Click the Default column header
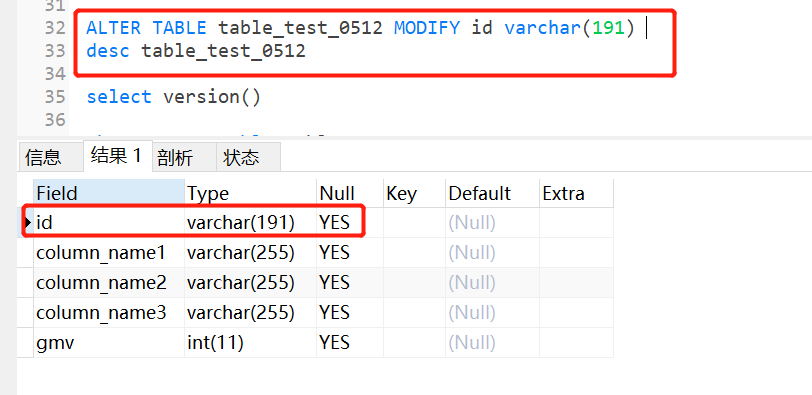 [x=492, y=193]
